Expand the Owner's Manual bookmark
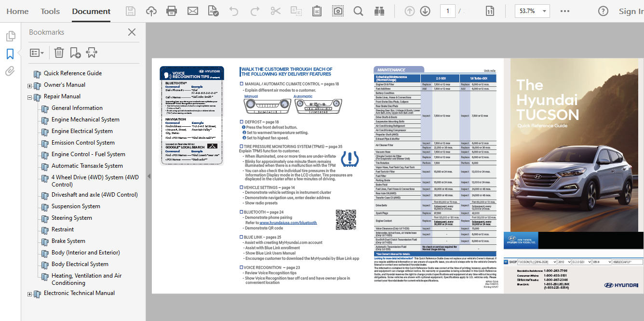644x321 pixels. click(29, 86)
